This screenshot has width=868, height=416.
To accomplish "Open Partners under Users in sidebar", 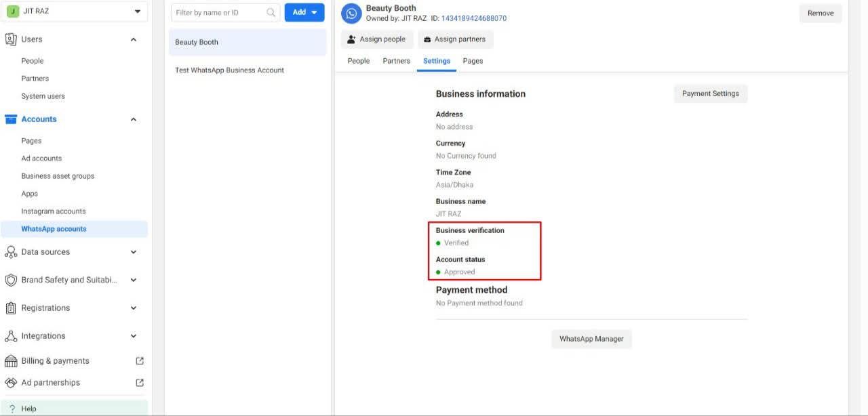I will coord(35,79).
